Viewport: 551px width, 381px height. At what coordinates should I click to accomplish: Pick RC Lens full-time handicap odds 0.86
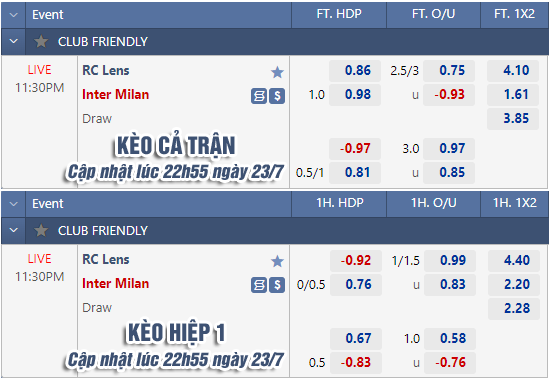355,71
